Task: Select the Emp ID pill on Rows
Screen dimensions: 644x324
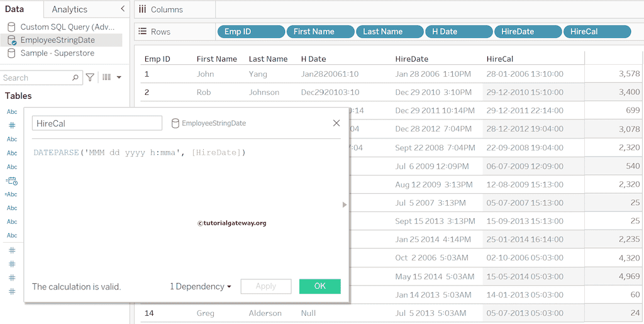Action: coord(251,31)
